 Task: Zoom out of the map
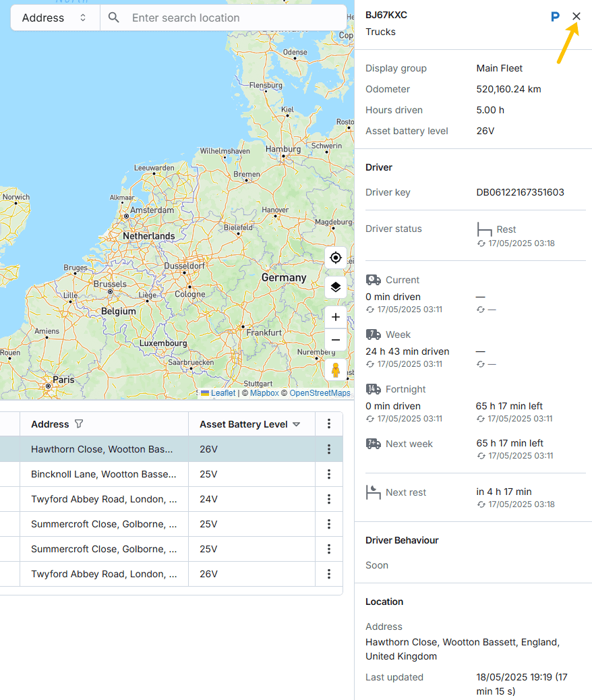tap(336, 340)
